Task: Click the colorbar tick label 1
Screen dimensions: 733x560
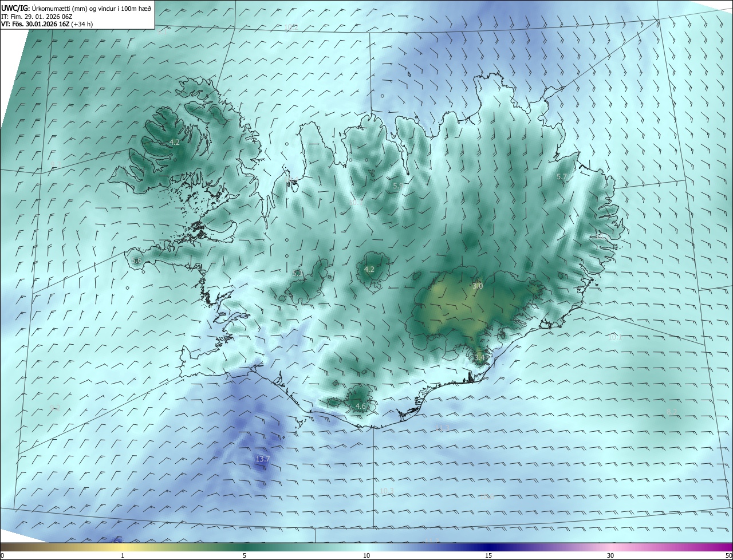Action: click(123, 555)
